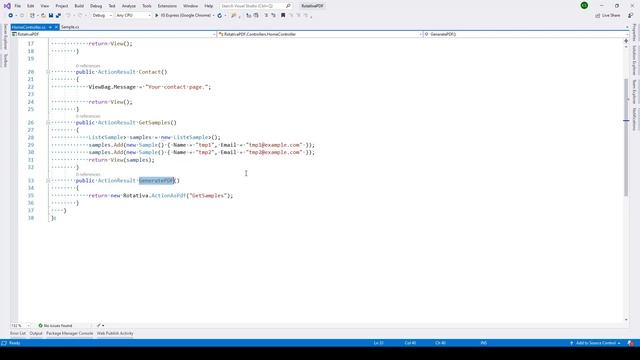Click the notifications icon in status bar
Image resolution: width=640 pixels, height=360 pixels.
tap(631, 343)
